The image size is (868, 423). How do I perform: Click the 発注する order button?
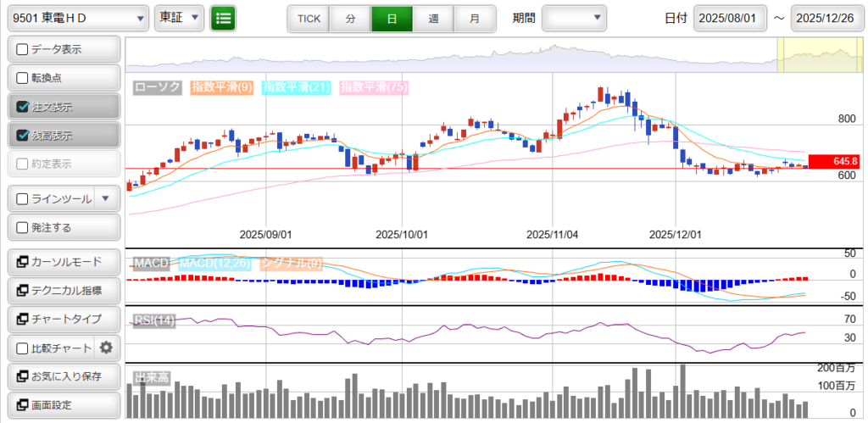63,227
